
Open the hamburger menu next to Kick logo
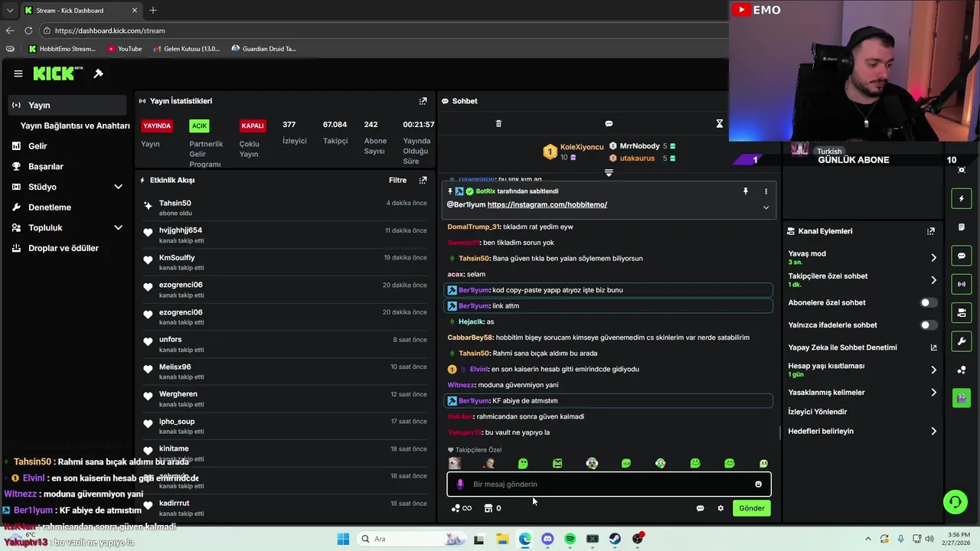[18, 73]
